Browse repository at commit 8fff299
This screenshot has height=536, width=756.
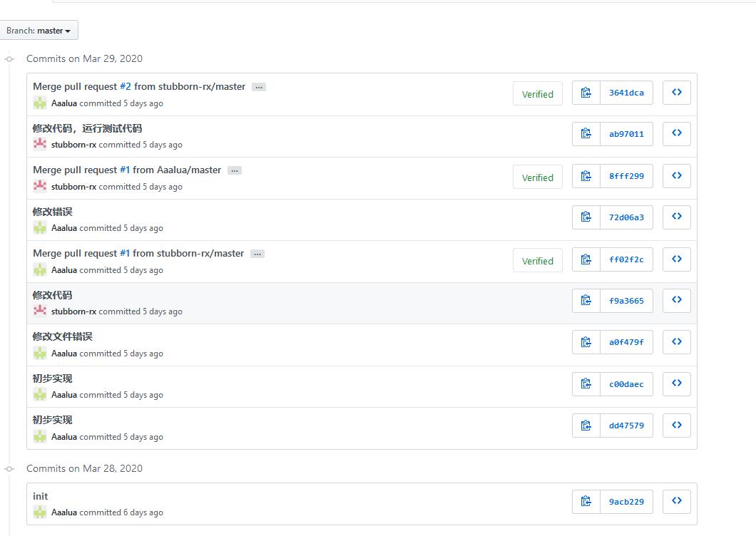(x=676, y=176)
